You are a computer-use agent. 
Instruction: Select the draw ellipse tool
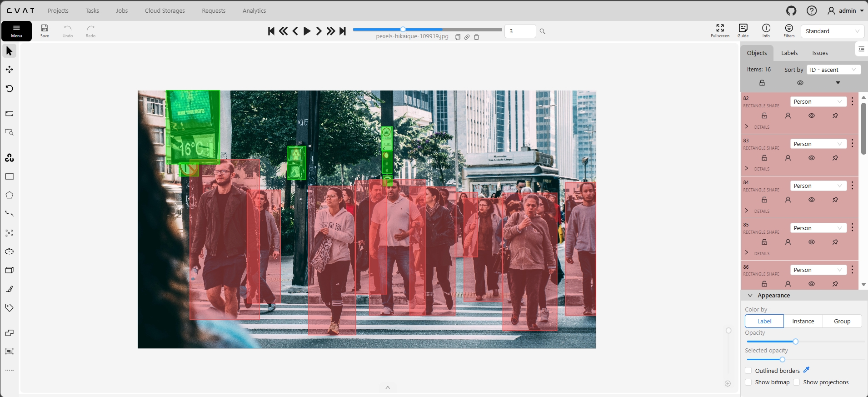click(9, 251)
